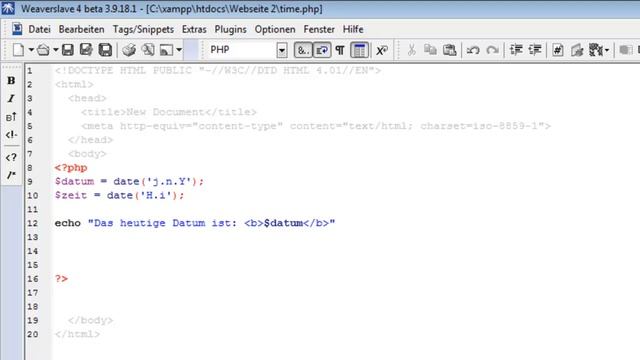The height and width of the screenshot is (360, 640).
Task: Apply bold with the B sidebar button
Action: point(11,80)
